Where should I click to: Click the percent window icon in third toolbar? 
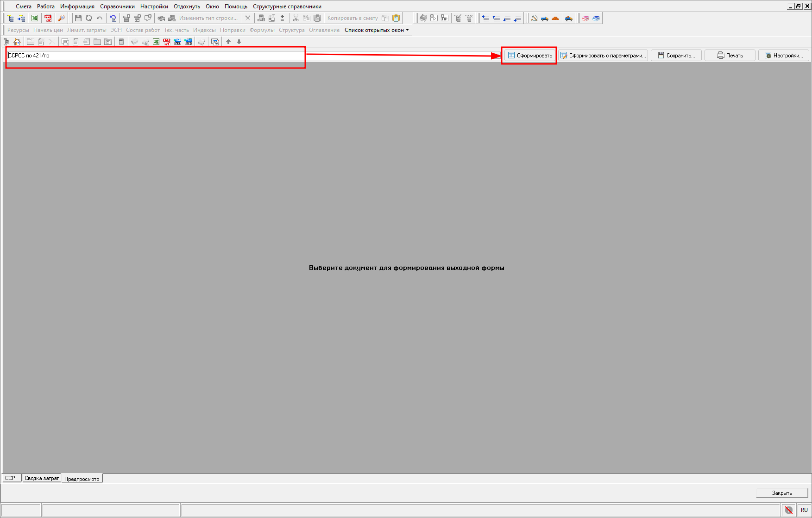pos(215,42)
